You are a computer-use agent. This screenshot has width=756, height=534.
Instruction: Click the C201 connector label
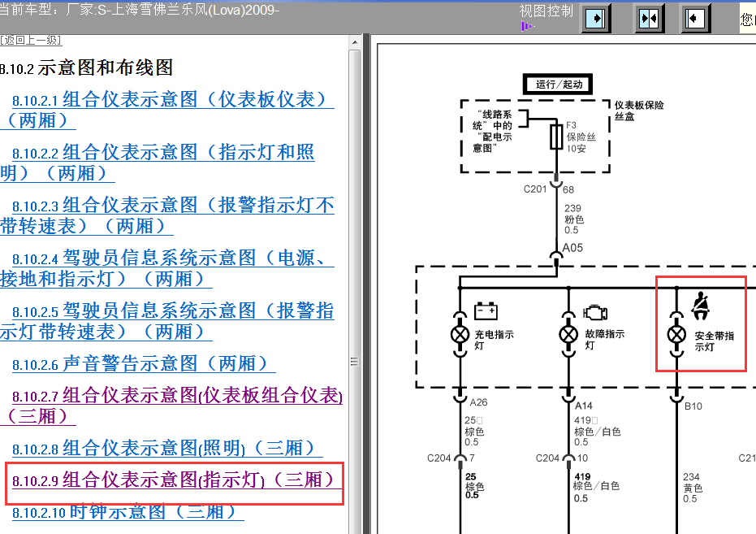[x=535, y=189]
